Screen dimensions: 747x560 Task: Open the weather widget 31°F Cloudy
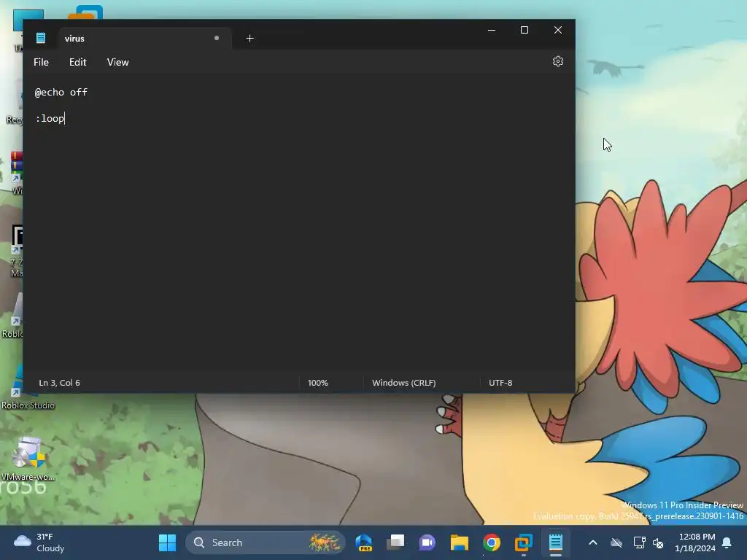39,542
